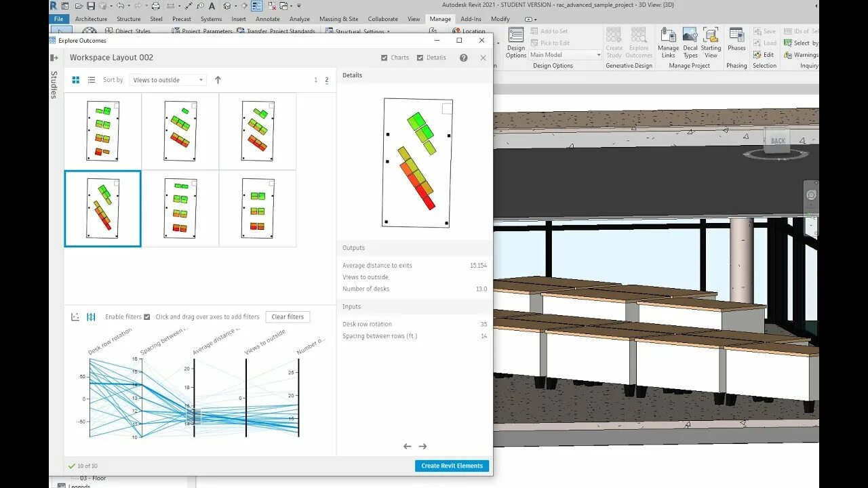
Task: Click the Print icon in quick access toolbar
Action: tap(156, 5)
